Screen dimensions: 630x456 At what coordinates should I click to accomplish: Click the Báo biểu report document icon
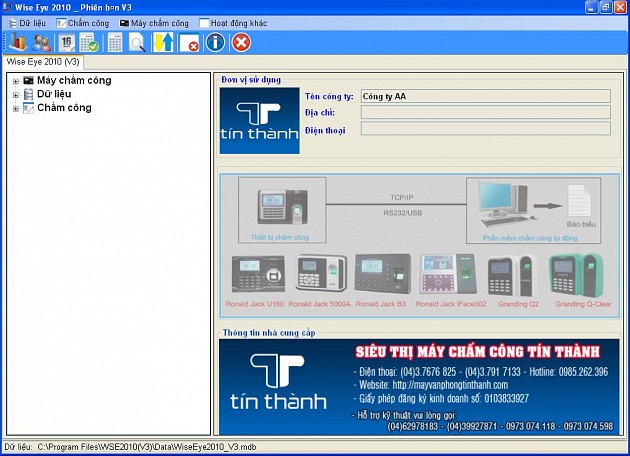(579, 201)
